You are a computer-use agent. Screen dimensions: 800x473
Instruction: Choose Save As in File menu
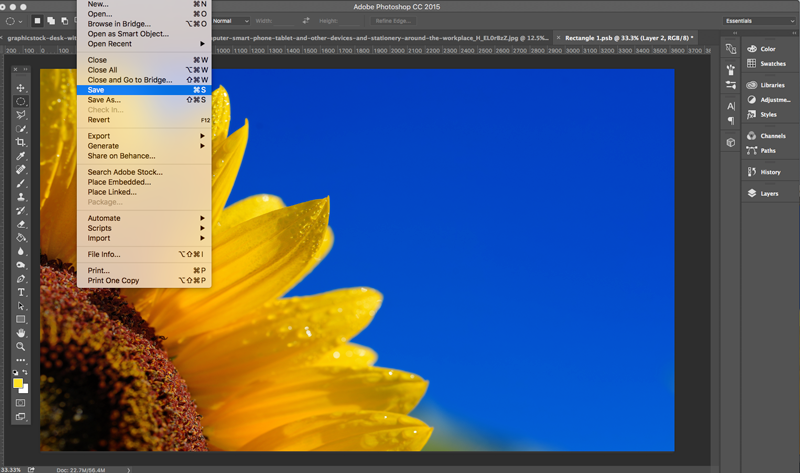[x=144, y=100]
